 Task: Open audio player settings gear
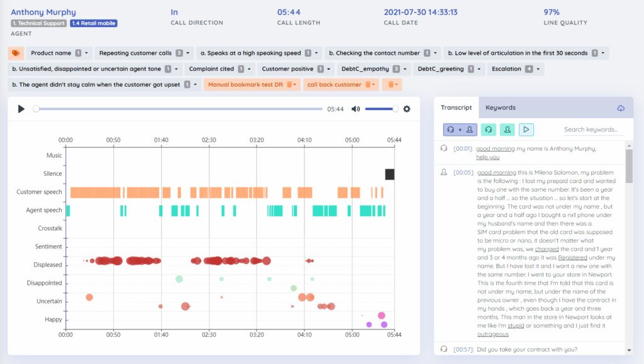point(407,109)
